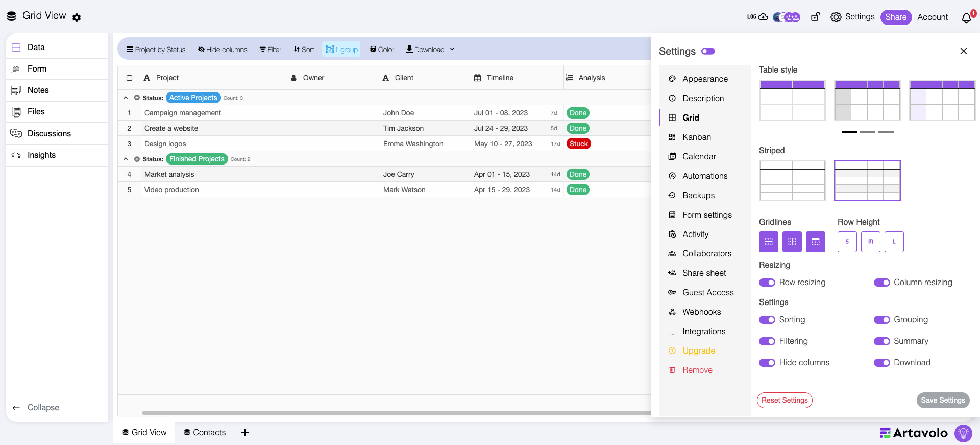Viewport: 980px width, 445px height.
Task: Select vertical gridlines icon
Action: [x=792, y=242]
